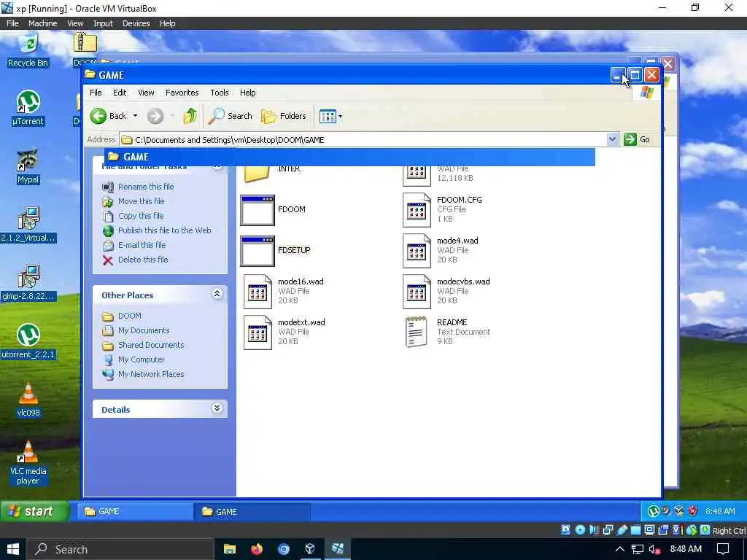
Task: Select the modetxt.wad file icon
Action: click(x=258, y=332)
